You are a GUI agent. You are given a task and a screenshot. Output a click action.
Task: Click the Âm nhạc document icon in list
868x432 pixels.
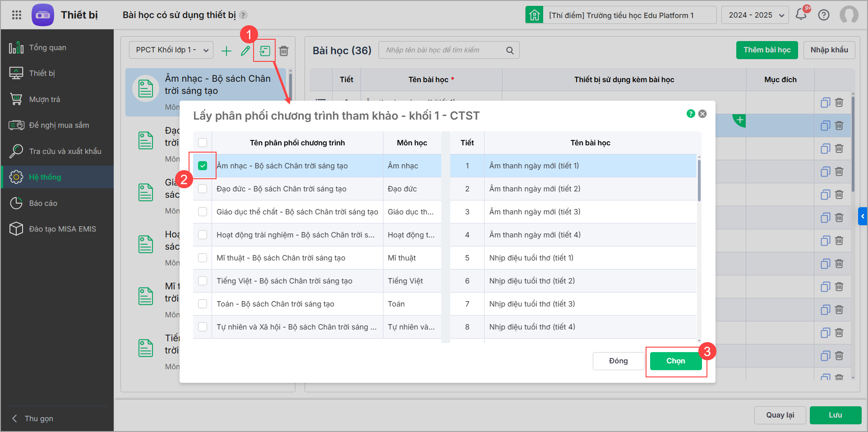145,88
